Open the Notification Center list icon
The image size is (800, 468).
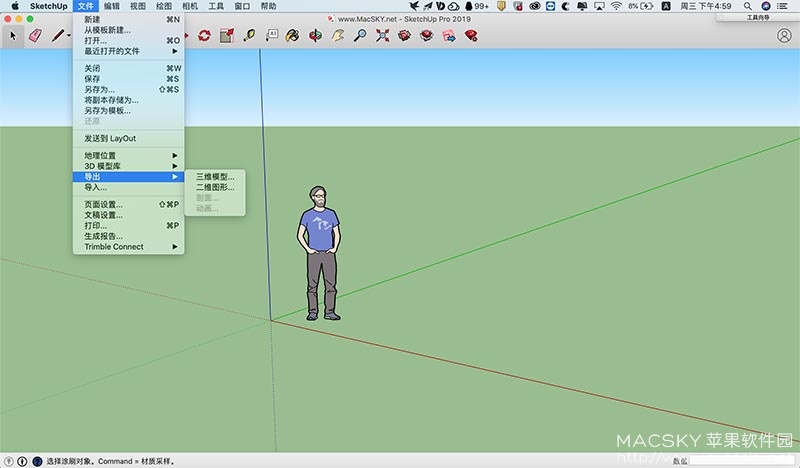pyautogui.click(x=782, y=6)
